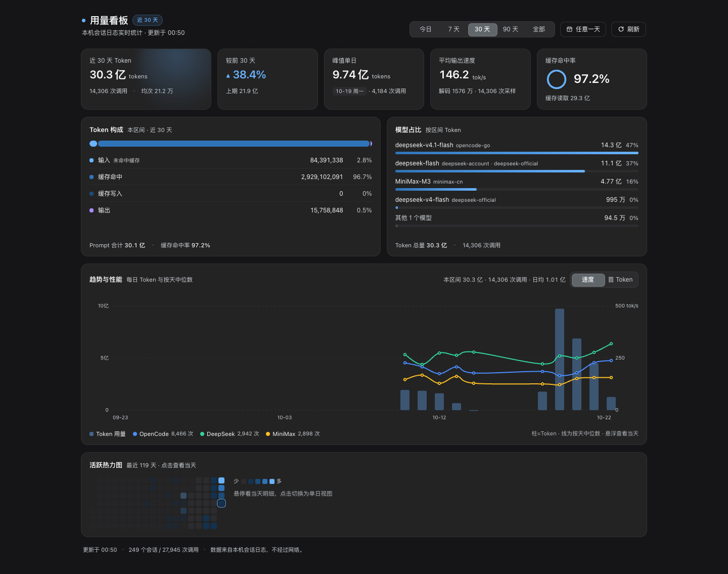Click the 249 个会话 footer text
728x574 pixels.
pyautogui.click(x=143, y=550)
